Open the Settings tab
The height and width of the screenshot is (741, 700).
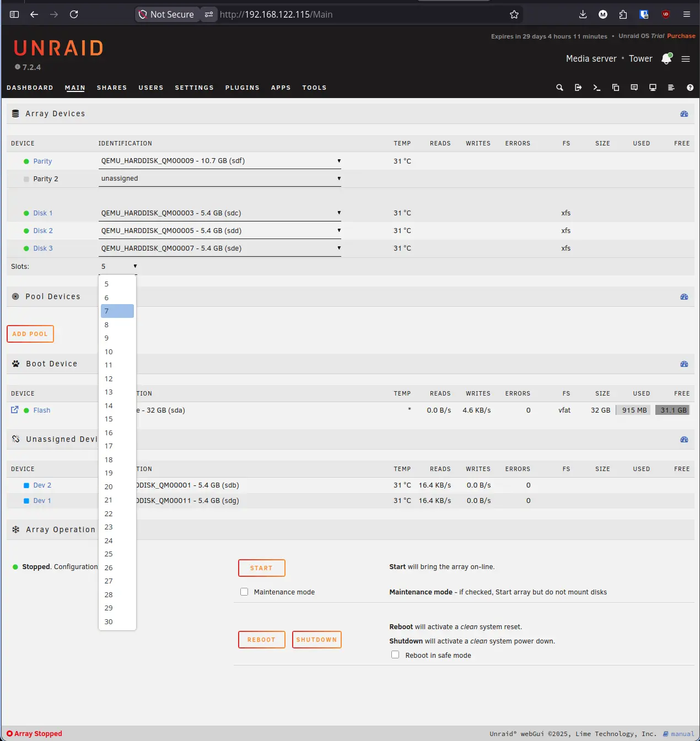point(194,88)
